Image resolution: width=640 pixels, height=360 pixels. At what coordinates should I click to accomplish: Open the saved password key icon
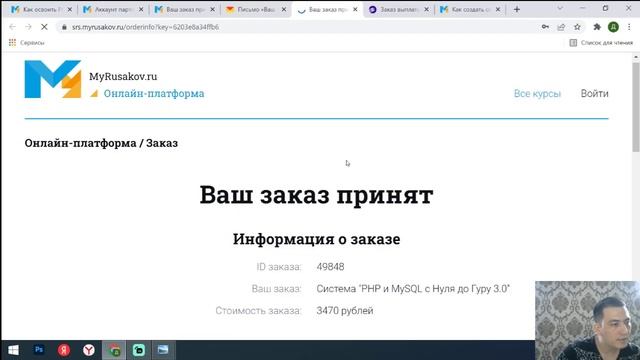(545, 27)
